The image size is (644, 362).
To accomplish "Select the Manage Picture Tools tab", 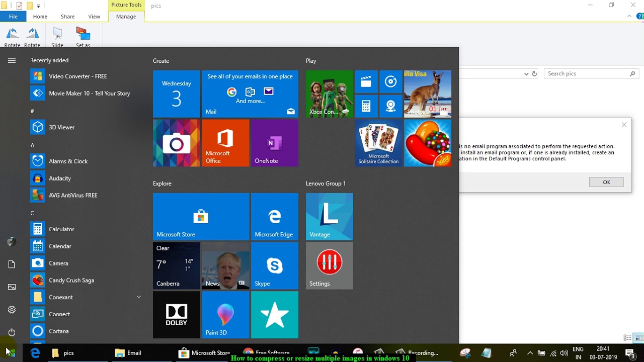I will click(126, 17).
